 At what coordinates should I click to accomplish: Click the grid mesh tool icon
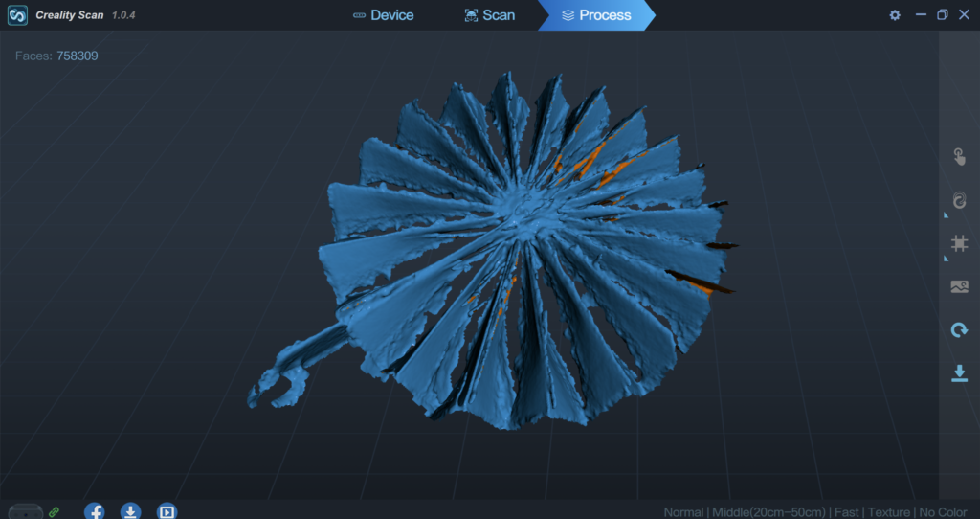click(x=959, y=243)
